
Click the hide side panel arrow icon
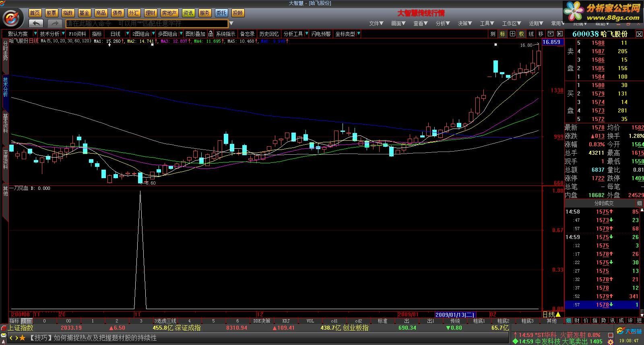[559, 34]
